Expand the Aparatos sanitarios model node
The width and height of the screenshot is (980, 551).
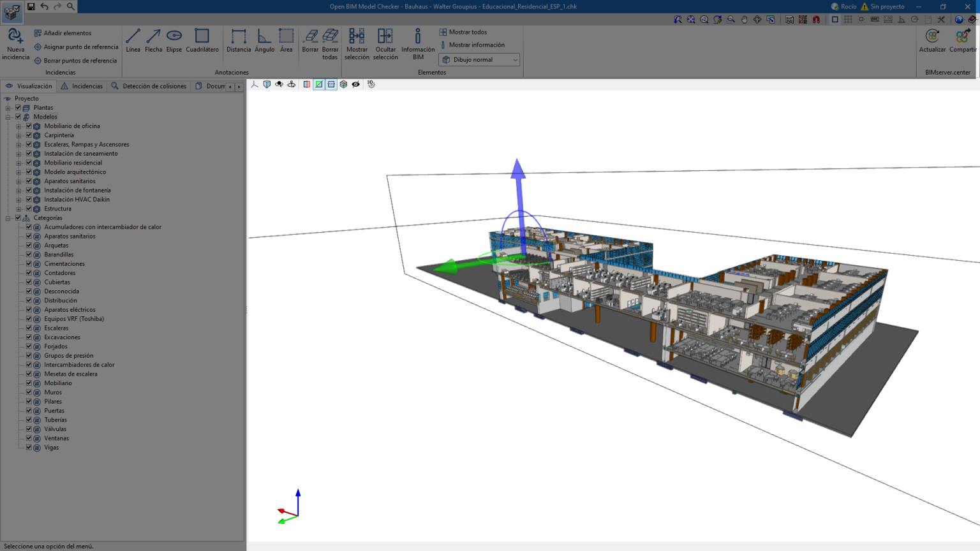pyautogui.click(x=19, y=182)
